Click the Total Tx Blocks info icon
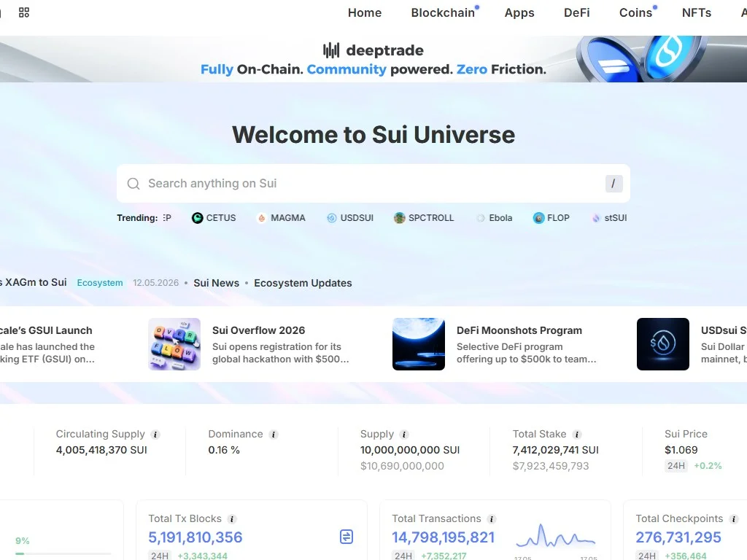747x560 pixels. pos(232,519)
